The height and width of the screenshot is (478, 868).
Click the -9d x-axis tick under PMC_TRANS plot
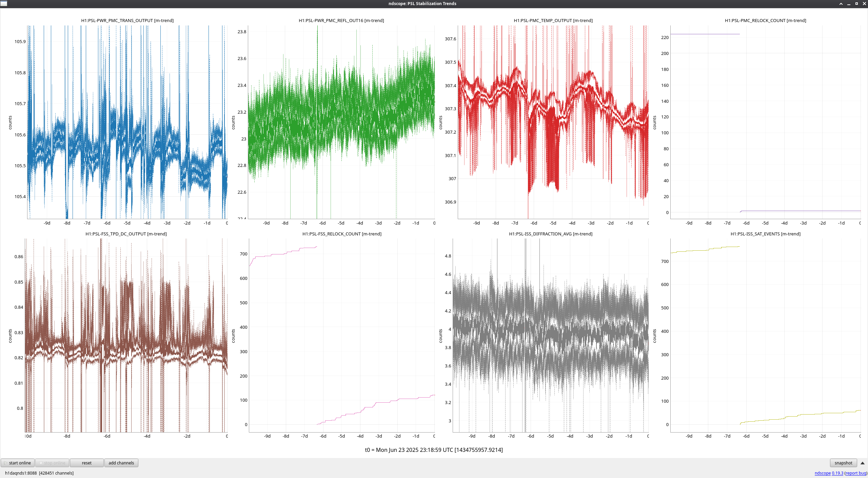(47, 223)
